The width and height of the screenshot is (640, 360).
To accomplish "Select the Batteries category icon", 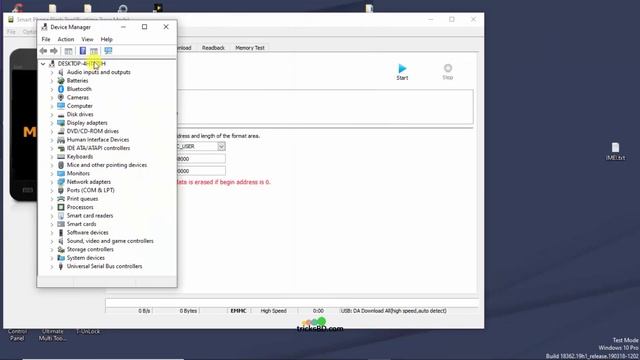I will point(61,80).
